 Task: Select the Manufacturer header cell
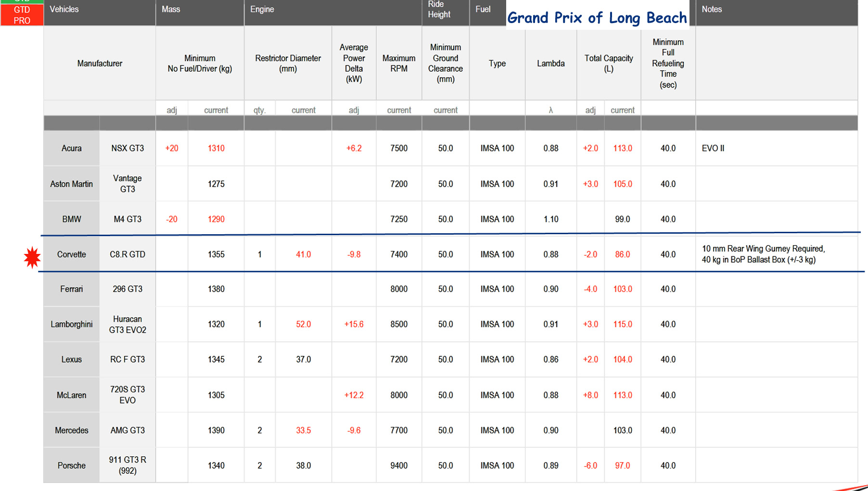(100, 63)
